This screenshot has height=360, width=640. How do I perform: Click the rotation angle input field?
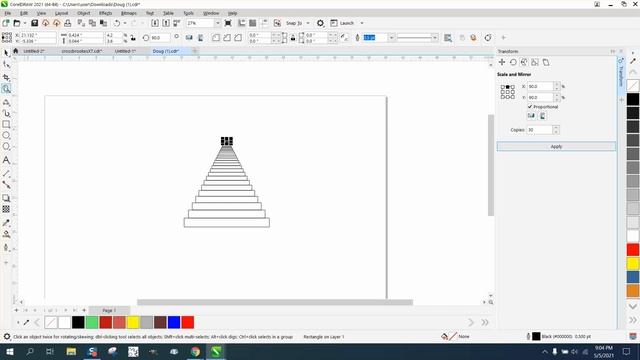(160, 38)
